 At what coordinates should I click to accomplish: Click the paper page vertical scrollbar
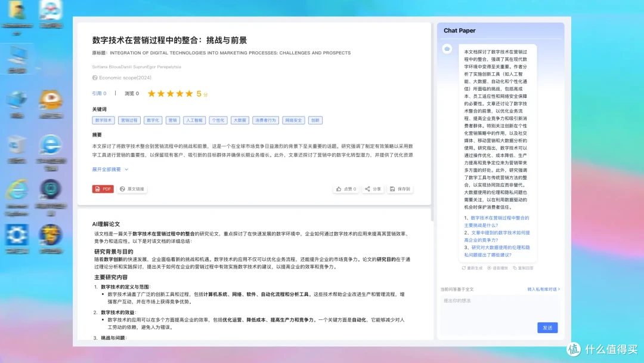(432, 122)
